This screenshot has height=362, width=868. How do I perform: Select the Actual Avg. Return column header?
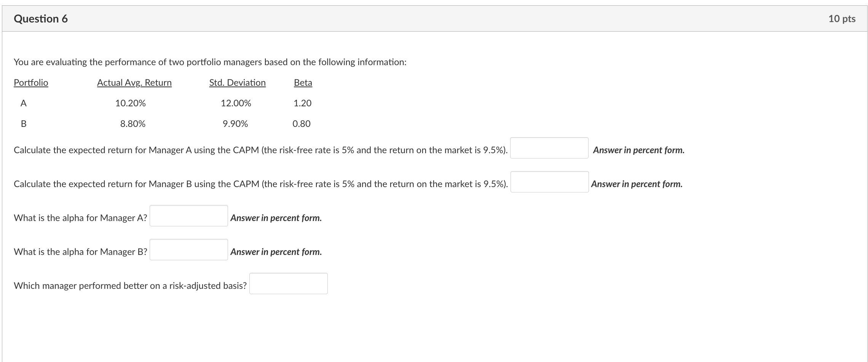pyautogui.click(x=134, y=82)
